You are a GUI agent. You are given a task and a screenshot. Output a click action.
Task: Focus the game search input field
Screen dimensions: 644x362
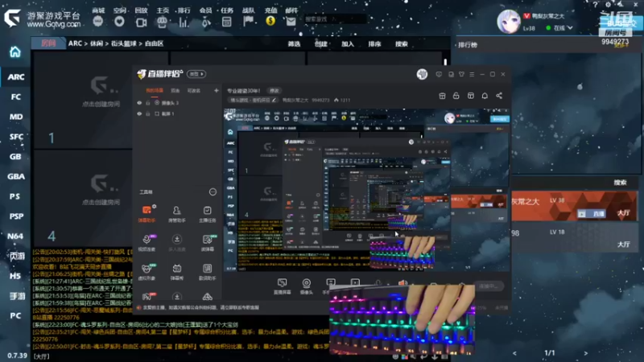click(x=335, y=19)
